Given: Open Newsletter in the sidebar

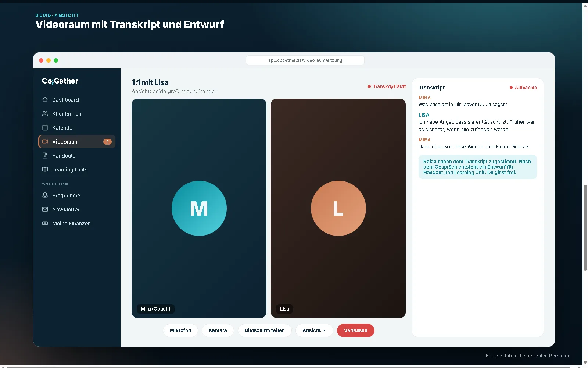Looking at the screenshot, I should coord(77,209).
